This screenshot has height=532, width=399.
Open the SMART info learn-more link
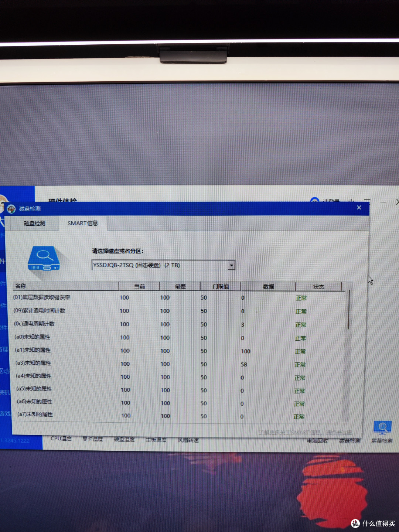click(x=305, y=432)
